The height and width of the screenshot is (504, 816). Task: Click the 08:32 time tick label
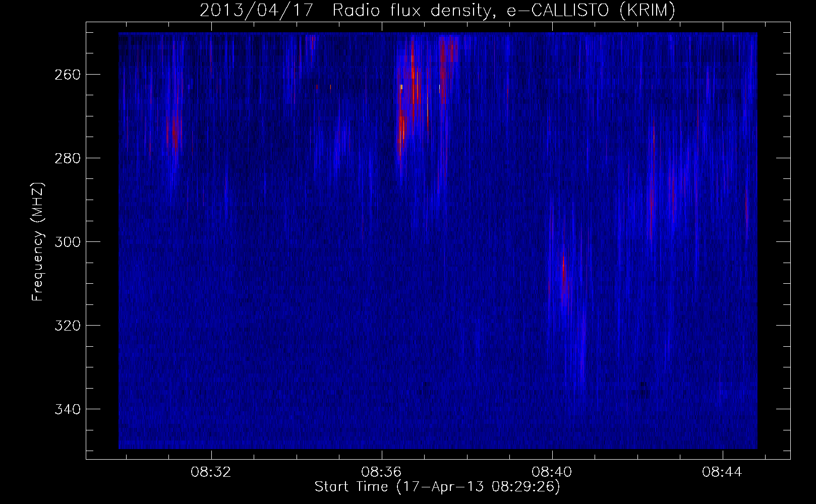[211, 472]
